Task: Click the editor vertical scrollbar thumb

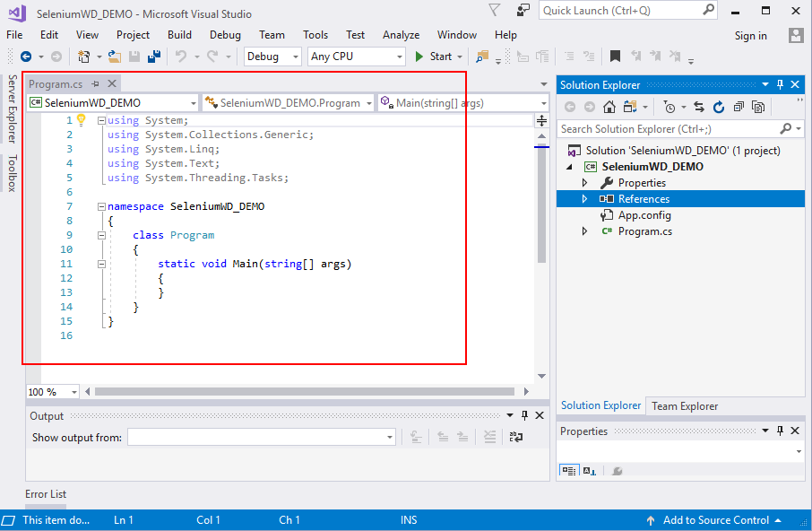Action: pyautogui.click(x=541, y=205)
